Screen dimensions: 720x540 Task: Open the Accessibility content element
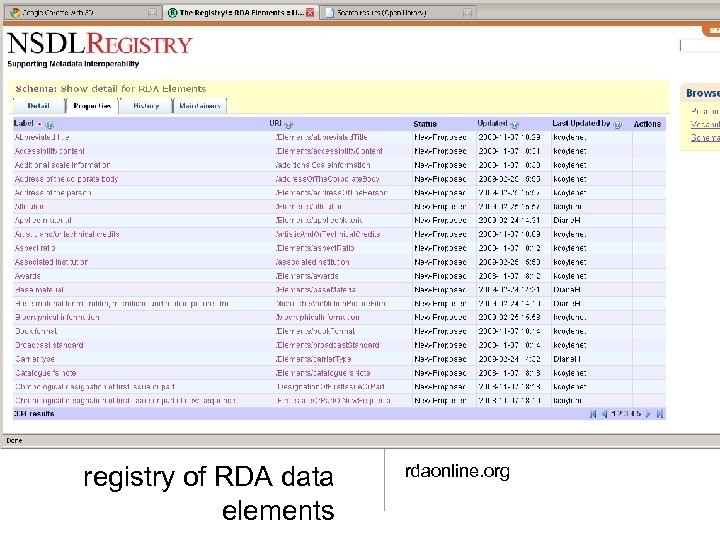point(50,151)
